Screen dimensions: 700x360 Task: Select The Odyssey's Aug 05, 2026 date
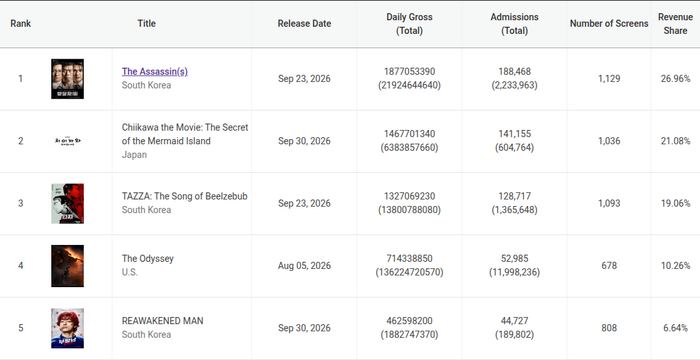click(304, 266)
